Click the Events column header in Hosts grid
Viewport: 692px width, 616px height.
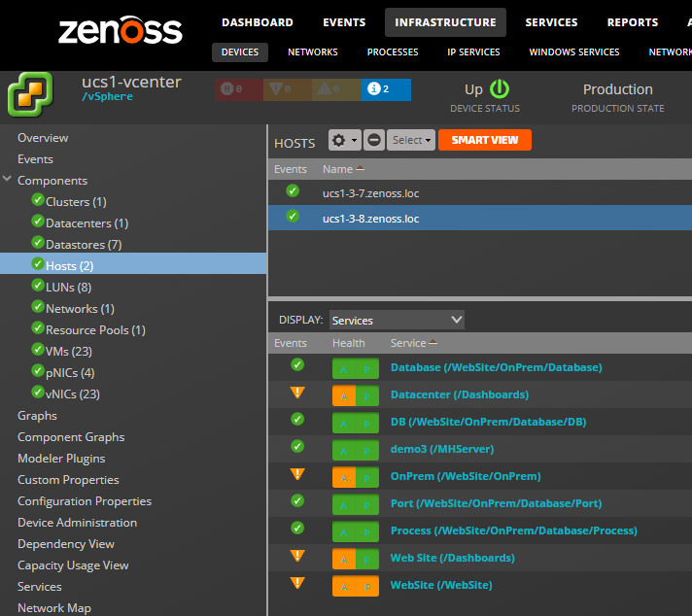[x=290, y=169]
